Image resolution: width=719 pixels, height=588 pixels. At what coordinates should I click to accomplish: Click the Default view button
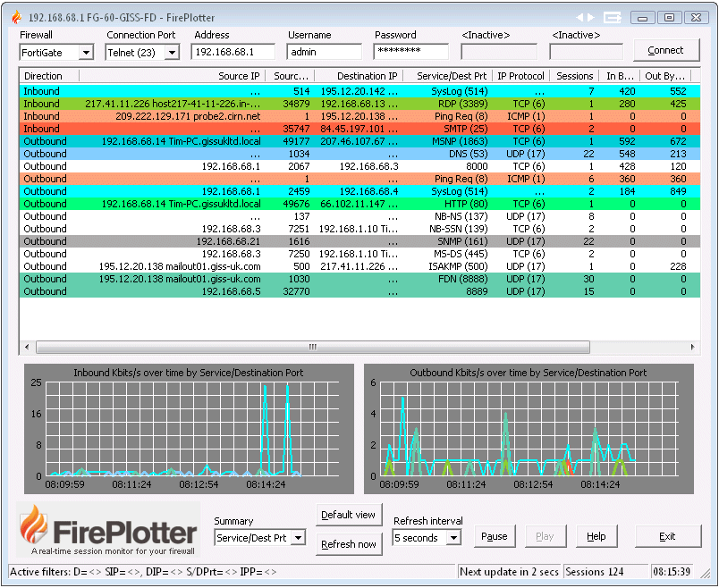349,515
